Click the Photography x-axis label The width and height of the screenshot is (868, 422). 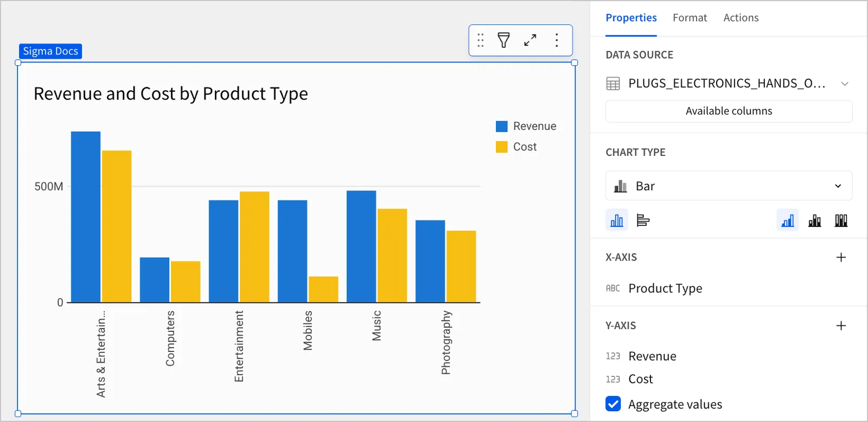click(x=446, y=343)
